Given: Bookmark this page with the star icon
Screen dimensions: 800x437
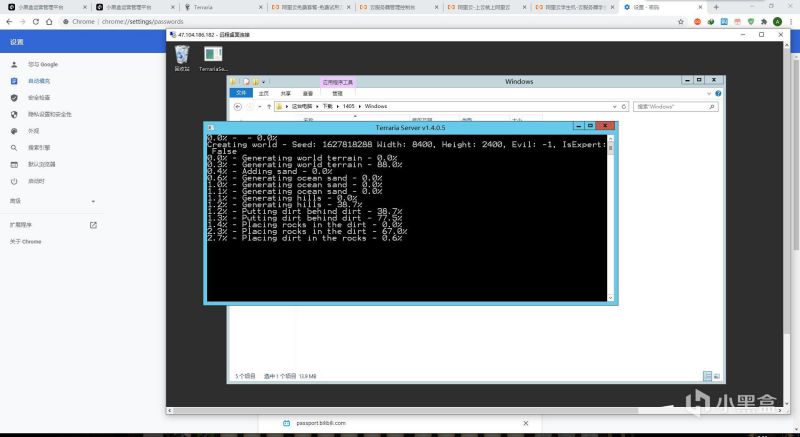Looking at the screenshot, I should coord(681,22).
